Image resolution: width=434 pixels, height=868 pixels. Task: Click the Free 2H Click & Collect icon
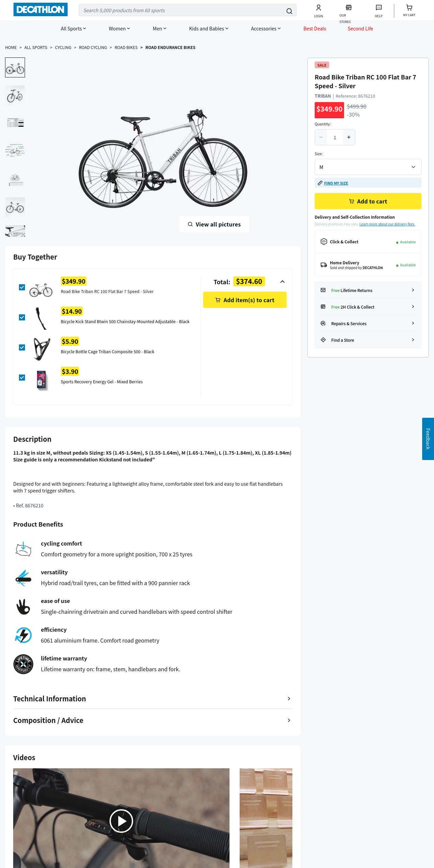[x=323, y=307]
